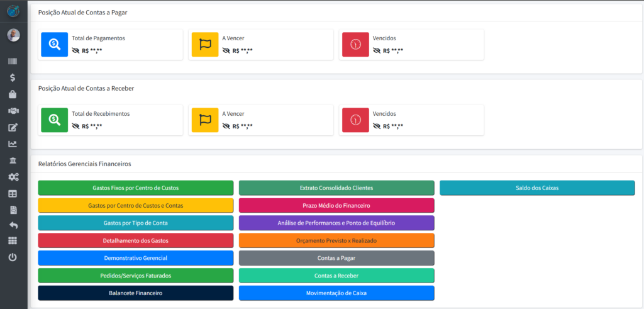Click the shopping bag sidebar icon

[13, 94]
